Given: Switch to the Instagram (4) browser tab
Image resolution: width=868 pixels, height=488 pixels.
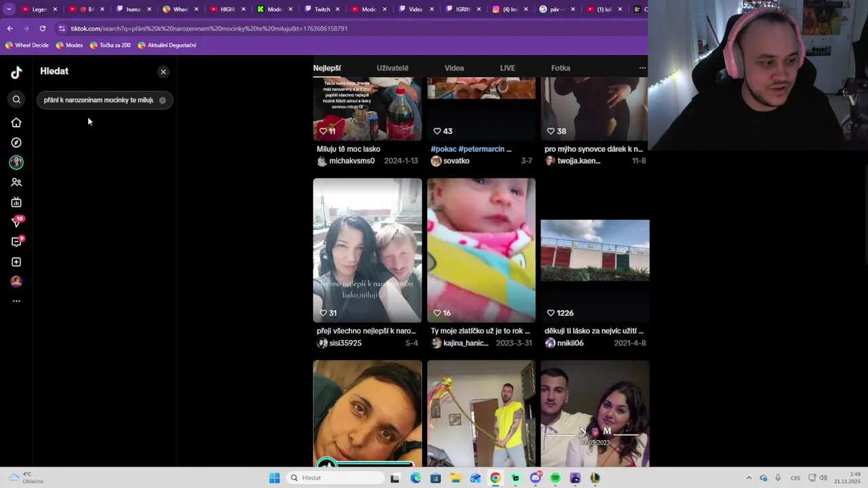Looking at the screenshot, I should pos(510,9).
